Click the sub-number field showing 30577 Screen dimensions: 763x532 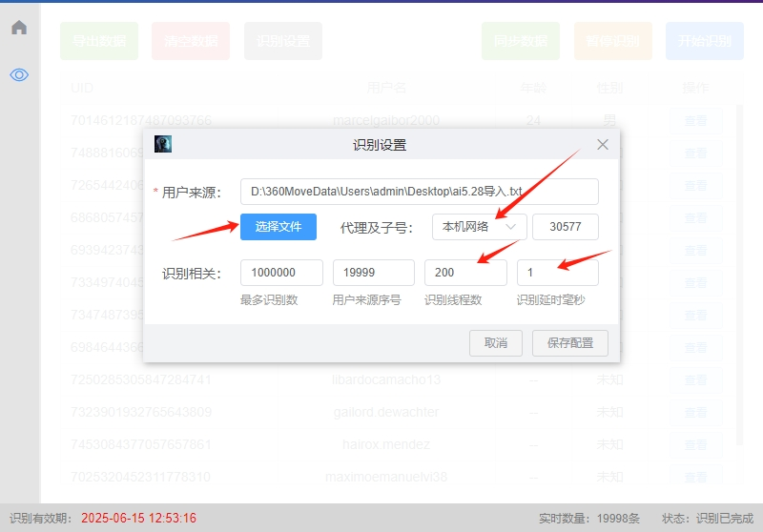point(566,227)
